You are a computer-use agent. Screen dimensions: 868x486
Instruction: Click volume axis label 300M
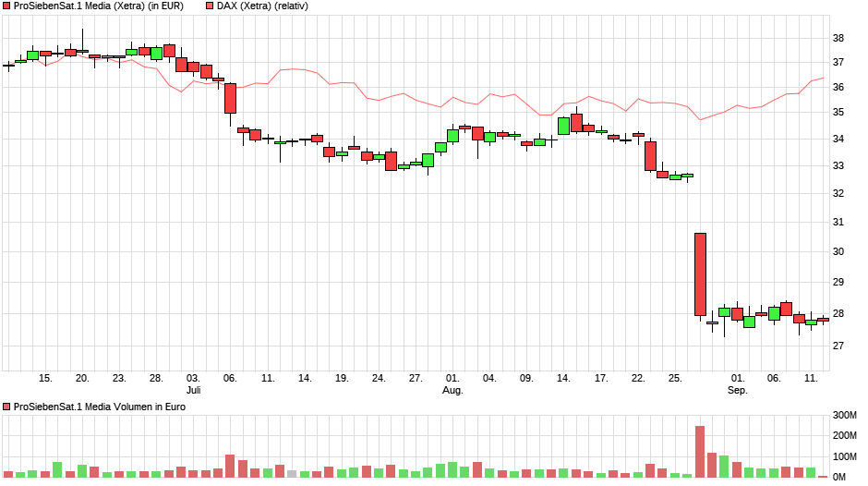click(845, 415)
